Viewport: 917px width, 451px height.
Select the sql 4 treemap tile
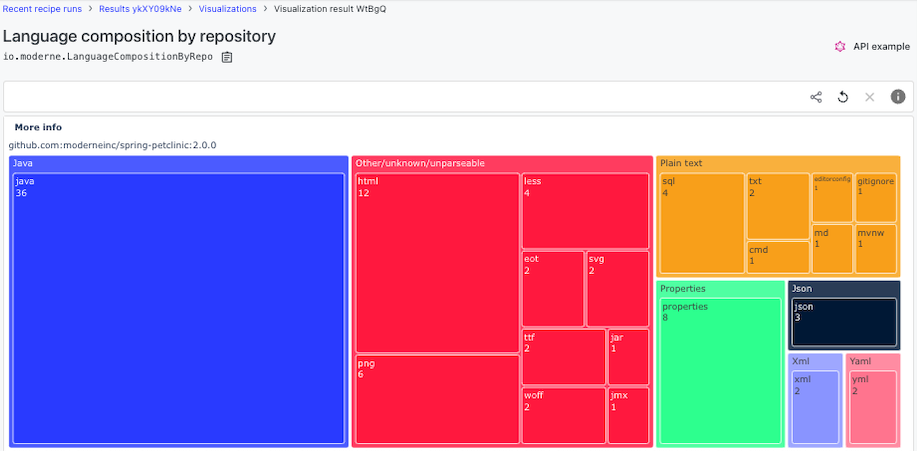click(702, 223)
